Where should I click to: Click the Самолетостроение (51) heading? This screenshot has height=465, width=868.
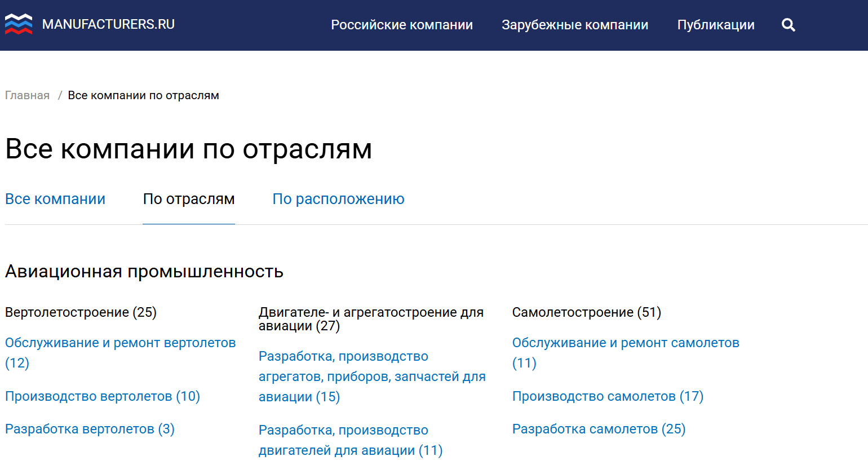[x=586, y=312]
